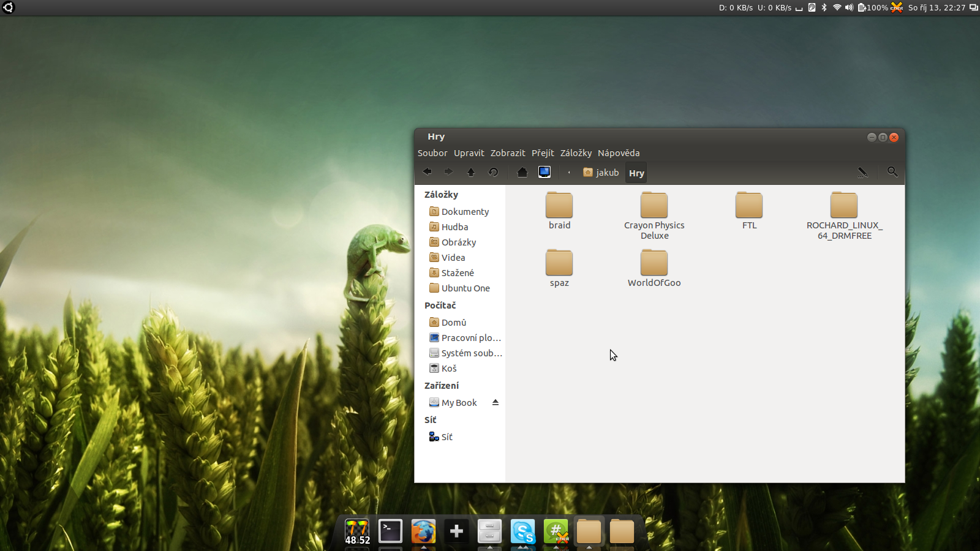Open the Přejít menu
The image size is (980, 551).
tap(543, 153)
